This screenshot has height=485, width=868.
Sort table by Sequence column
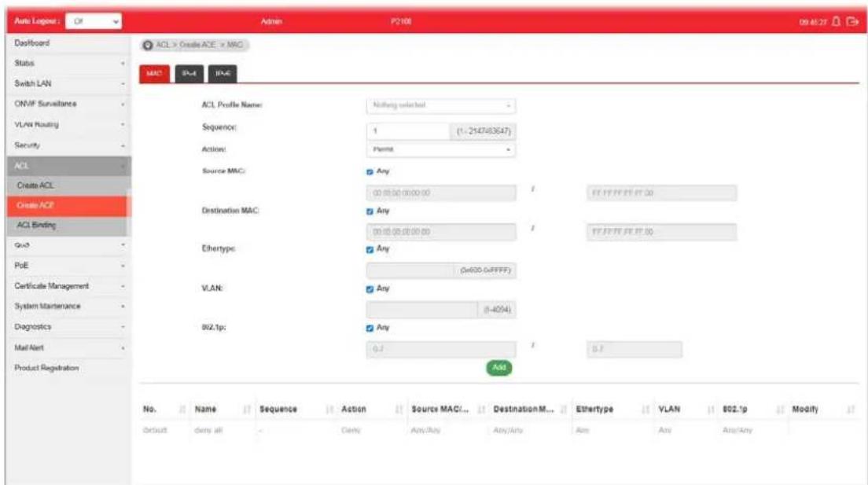pyautogui.click(x=329, y=410)
